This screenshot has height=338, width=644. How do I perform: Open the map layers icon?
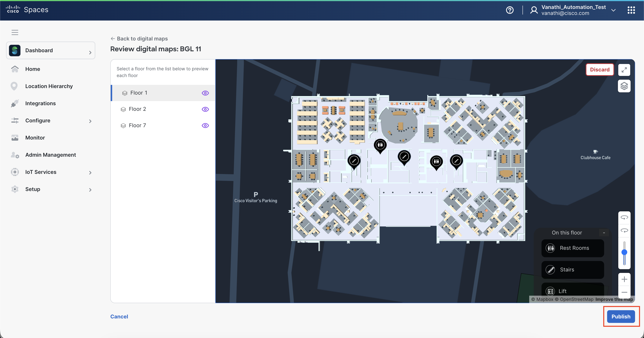pos(624,86)
